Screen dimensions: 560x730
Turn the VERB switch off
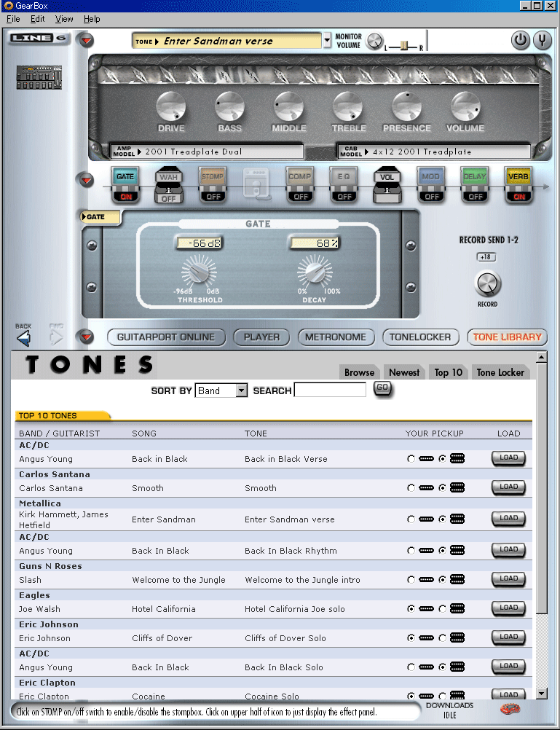tap(518, 197)
